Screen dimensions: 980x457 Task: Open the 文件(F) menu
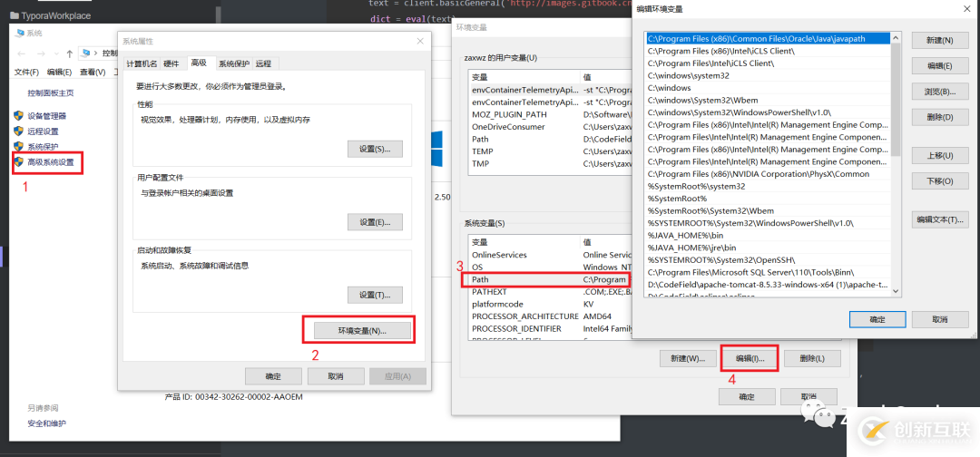point(26,72)
